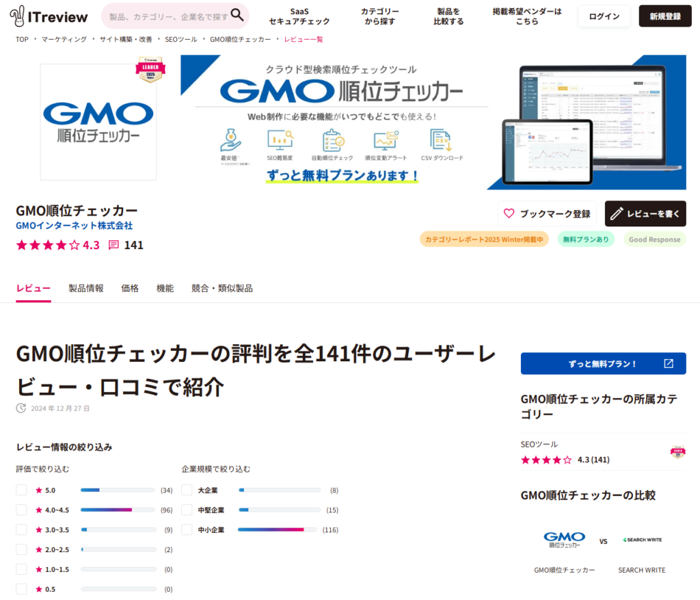Check the 2.0~2.5 rating filter
This screenshot has width=700, height=600.
tap(21, 549)
